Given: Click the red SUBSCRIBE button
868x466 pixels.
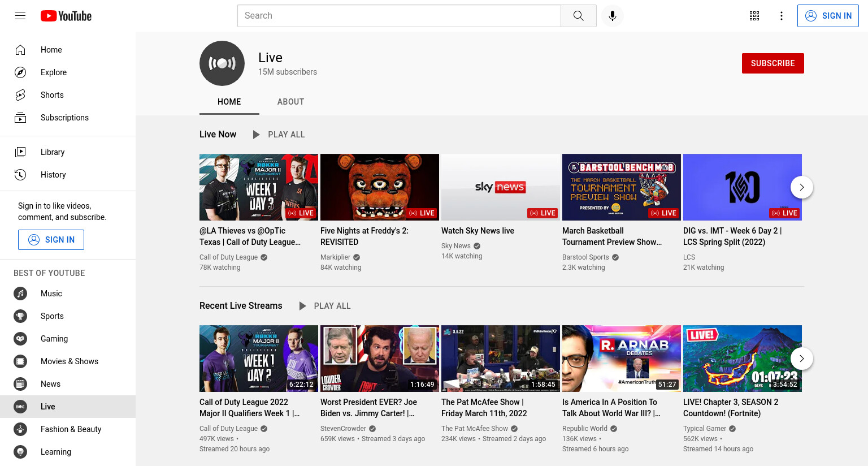Looking at the screenshot, I should (772, 63).
